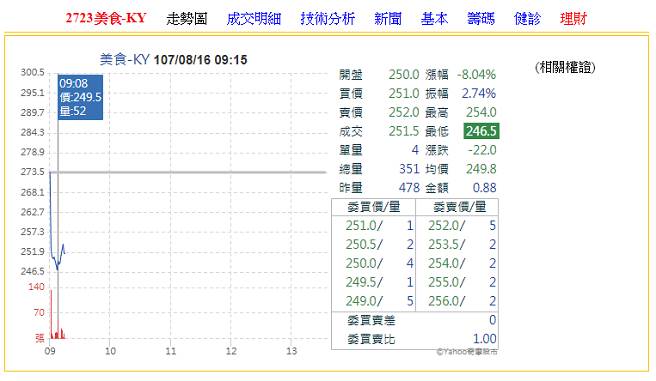Screen dimensions: 656x381
Task: Click the 10 hour label on time axis
Action: (110, 351)
